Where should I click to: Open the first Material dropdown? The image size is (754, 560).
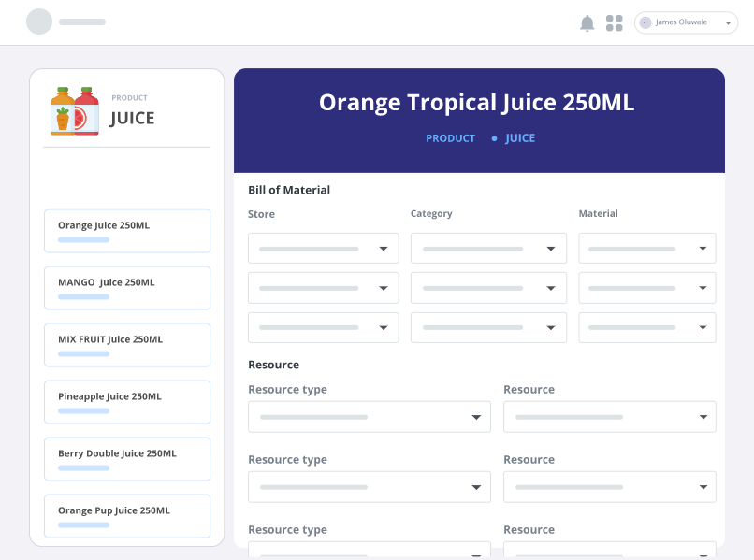click(646, 249)
